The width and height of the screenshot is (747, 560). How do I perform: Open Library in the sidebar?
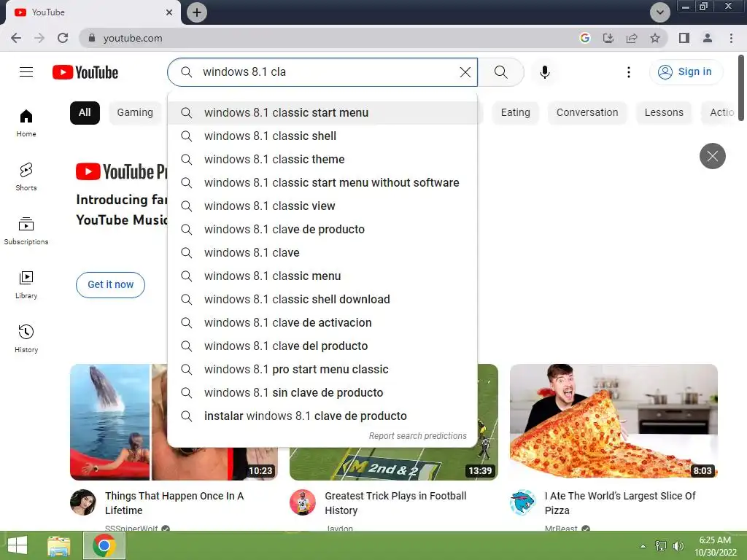point(26,285)
